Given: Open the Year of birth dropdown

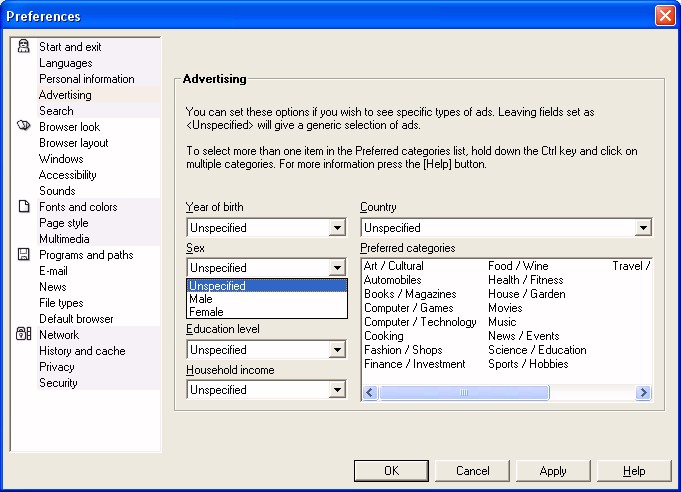Looking at the screenshot, I should [337, 228].
